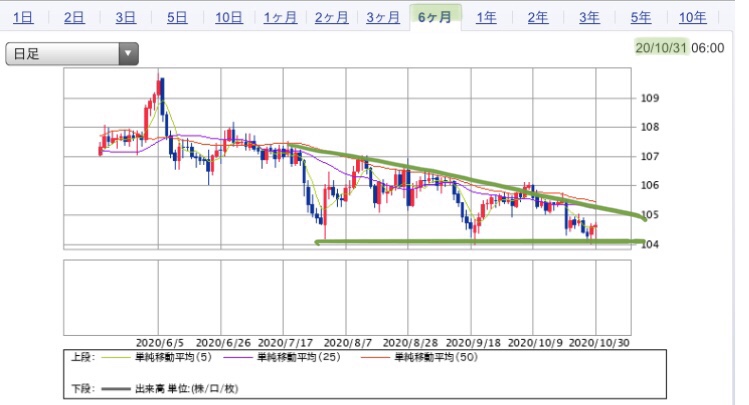Click the active 6ヶ月 tab
Viewport: 749px width, 405px height.
tap(435, 18)
